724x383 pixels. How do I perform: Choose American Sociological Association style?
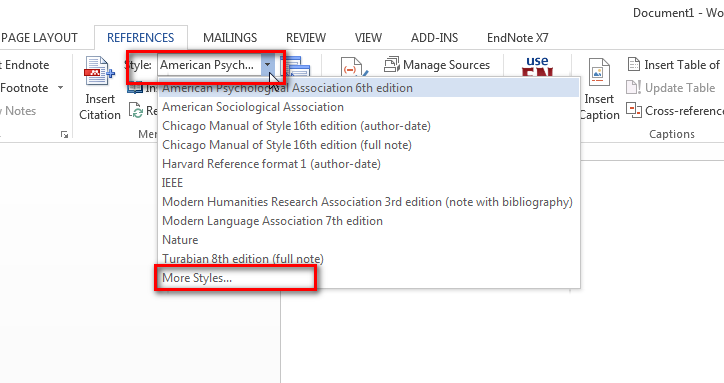click(368, 107)
